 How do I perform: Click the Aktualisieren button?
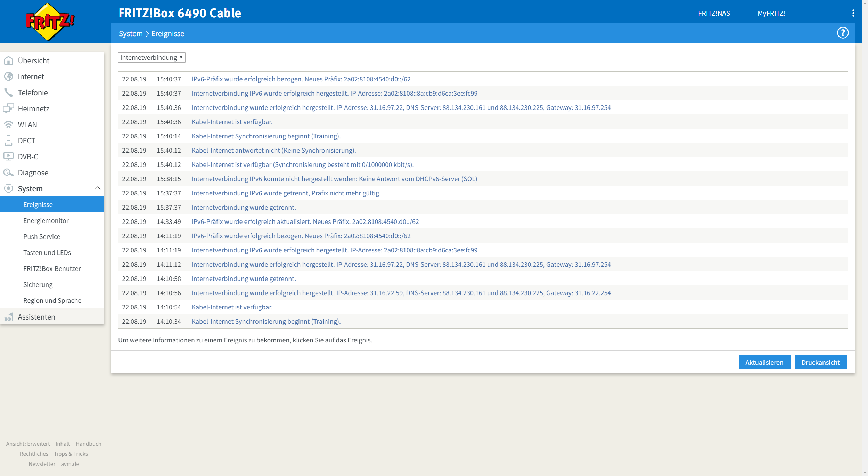point(764,362)
